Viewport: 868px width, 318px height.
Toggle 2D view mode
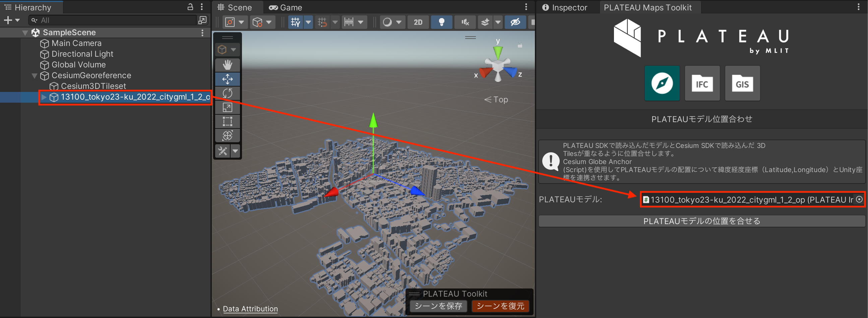pyautogui.click(x=418, y=22)
